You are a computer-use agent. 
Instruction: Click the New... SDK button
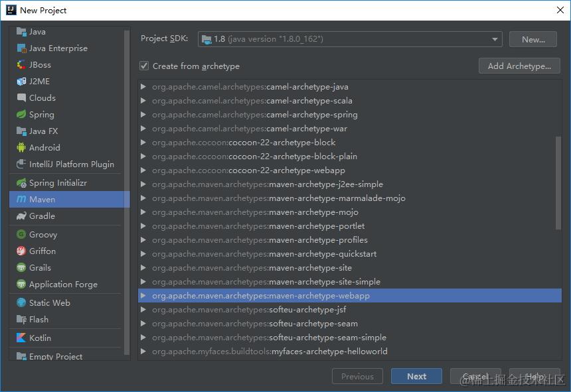pyautogui.click(x=533, y=39)
